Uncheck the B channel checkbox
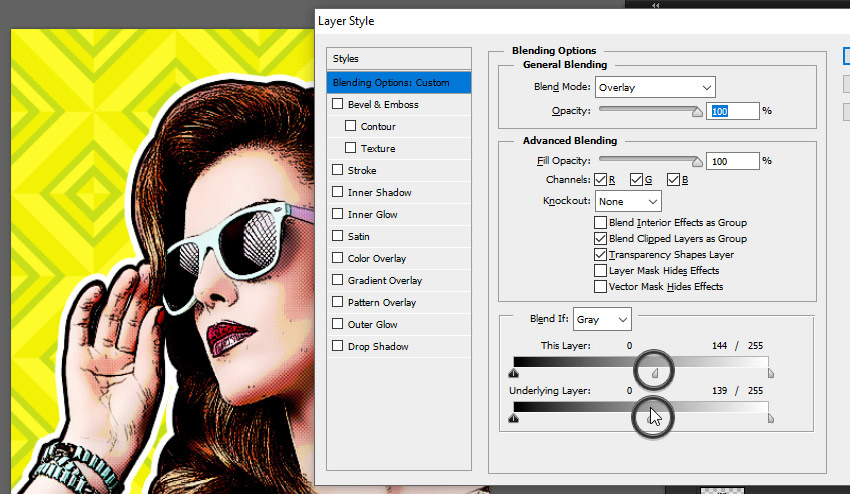Viewport: 850px width, 494px height. click(x=673, y=179)
